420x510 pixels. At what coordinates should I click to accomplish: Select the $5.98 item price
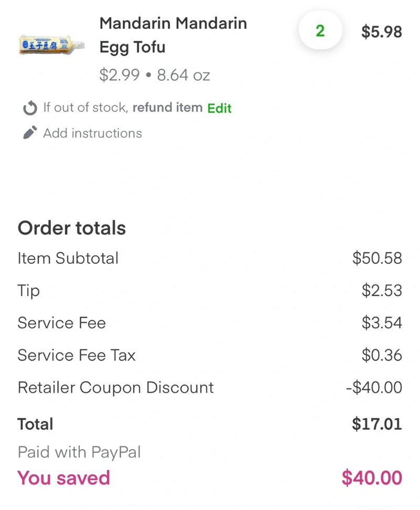tap(381, 32)
